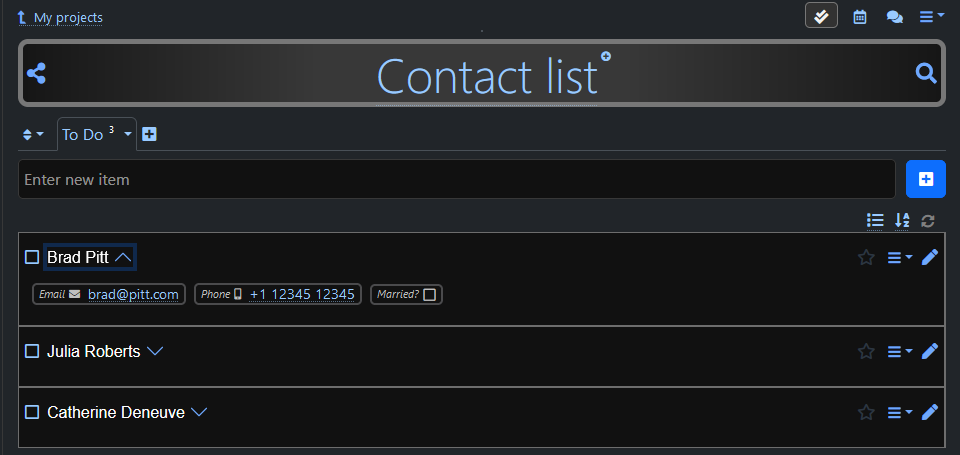The image size is (960, 455).
Task: Click the Enter new item field
Action: (x=456, y=180)
